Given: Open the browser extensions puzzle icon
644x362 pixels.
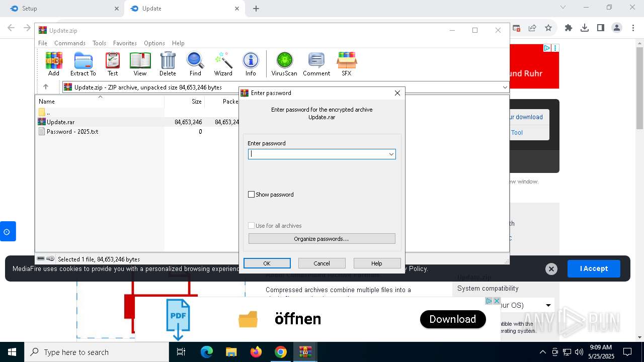Looking at the screenshot, I should point(569,28).
